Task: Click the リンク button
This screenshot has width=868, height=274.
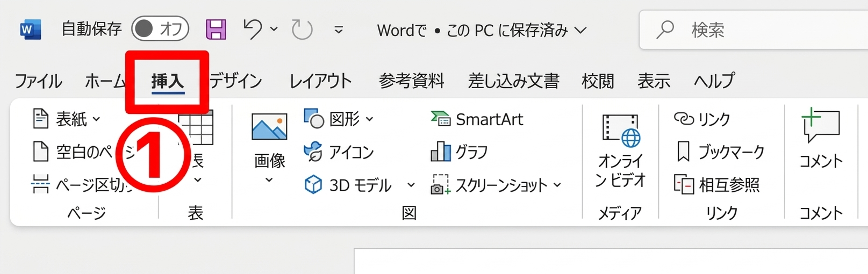Action: pos(702,119)
